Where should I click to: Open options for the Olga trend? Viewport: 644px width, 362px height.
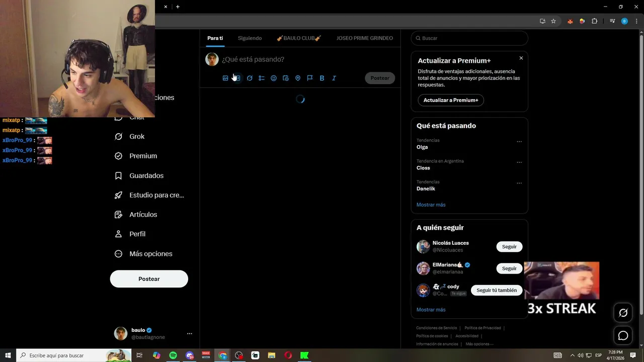(x=519, y=142)
